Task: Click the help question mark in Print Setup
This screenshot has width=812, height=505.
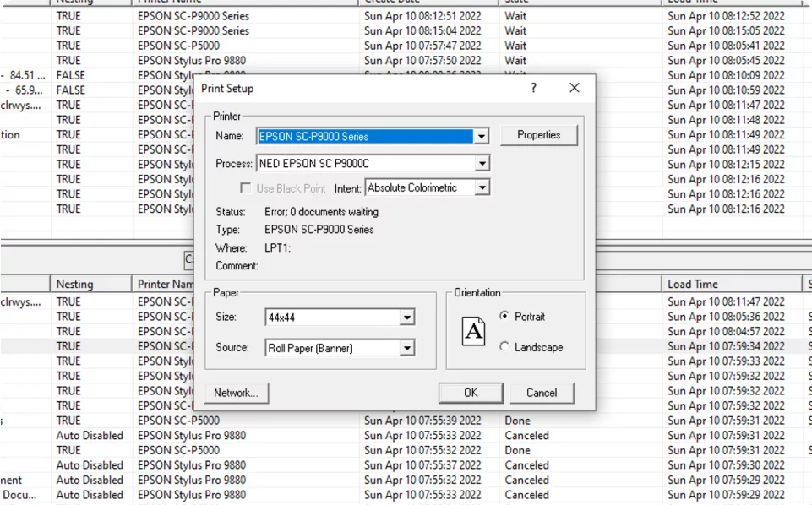Action: [533, 88]
